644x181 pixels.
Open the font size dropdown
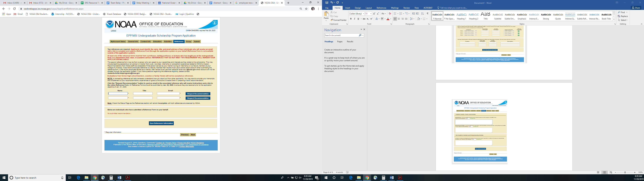(x=371, y=14)
